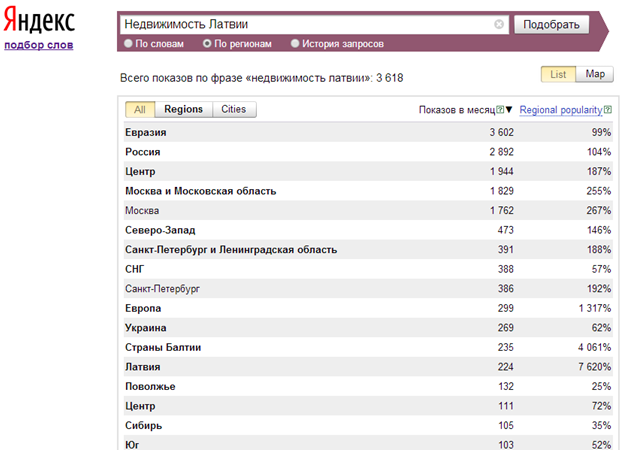Click the 7 620% popularity value
The height and width of the screenshot is (452, 627).
click(594, 367)
